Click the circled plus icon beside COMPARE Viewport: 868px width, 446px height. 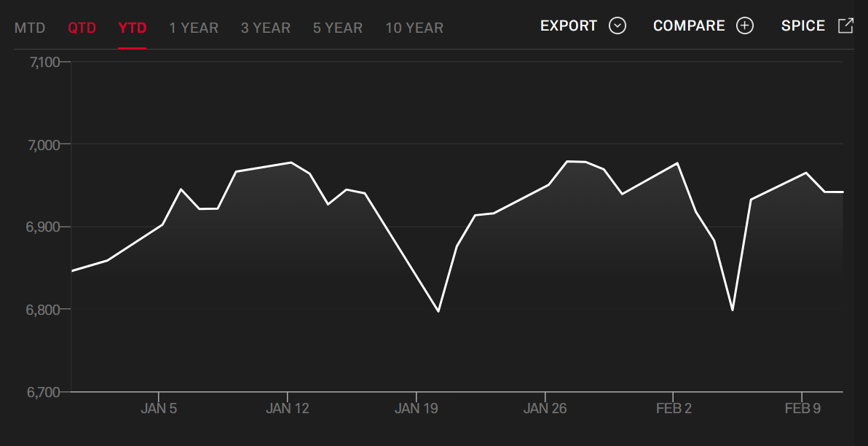(744, 26)
